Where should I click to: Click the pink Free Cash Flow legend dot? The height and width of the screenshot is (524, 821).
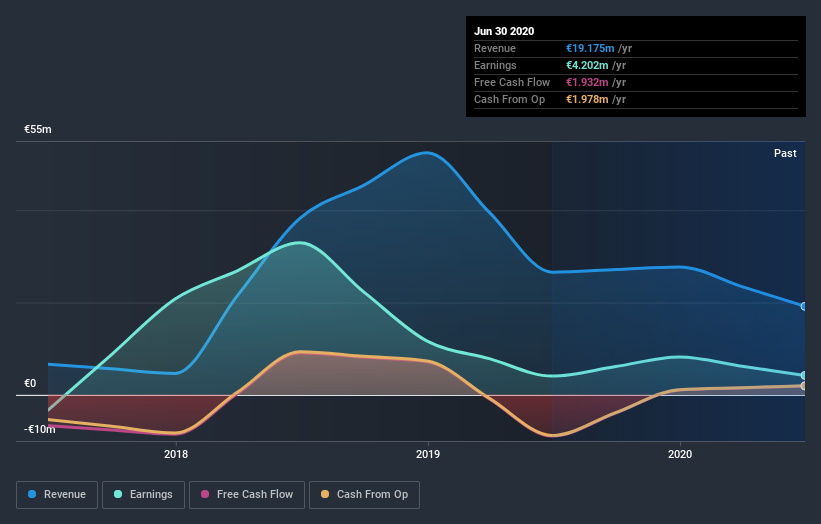205,494
